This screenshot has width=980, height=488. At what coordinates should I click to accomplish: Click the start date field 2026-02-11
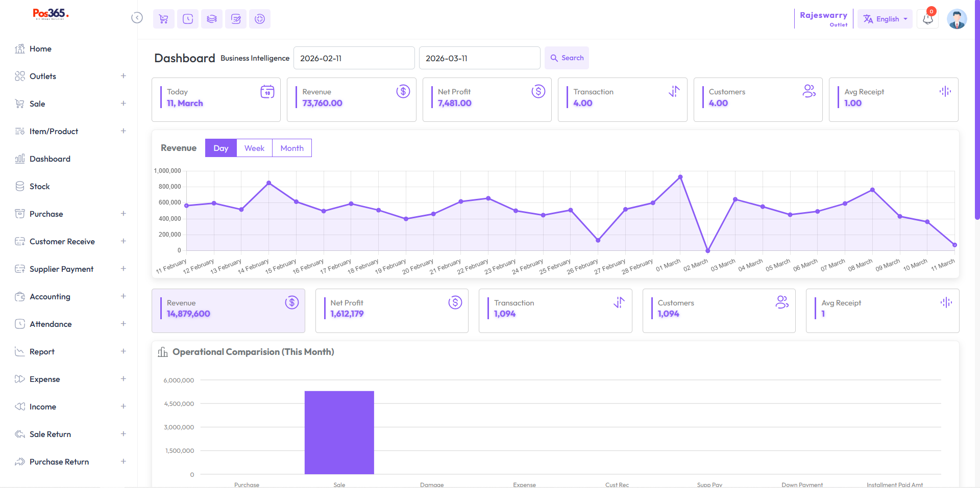pyautogui.click(x=354, y=58)
